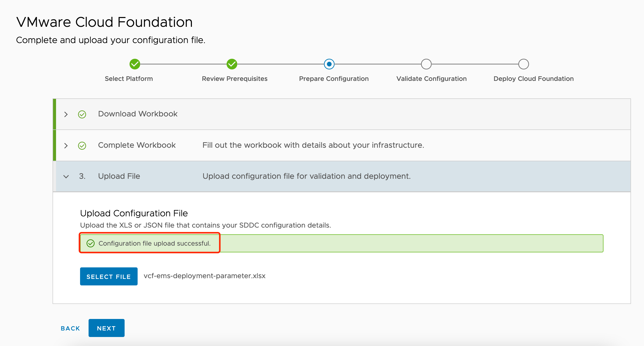Click the 'VMware Cloud Foundation' page title
The height and width of the screenshot is (346, 644).
tap(104, 22)
